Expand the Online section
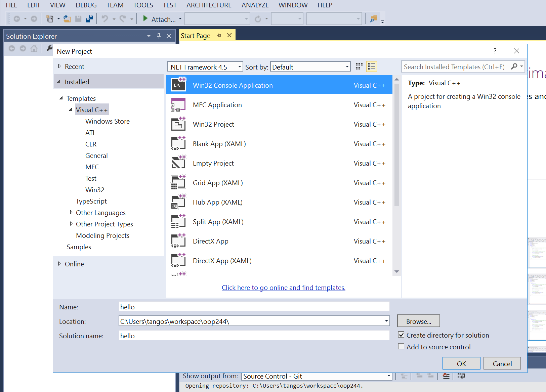This screenshot has width=546, height=392. tap(59, 264)
